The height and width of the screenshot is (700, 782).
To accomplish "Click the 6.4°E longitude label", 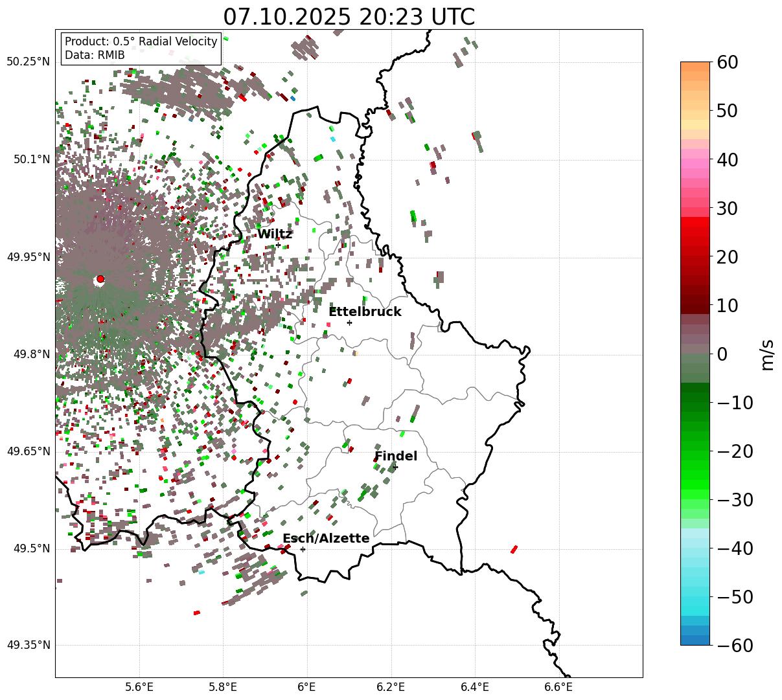I will pos(475,687).
